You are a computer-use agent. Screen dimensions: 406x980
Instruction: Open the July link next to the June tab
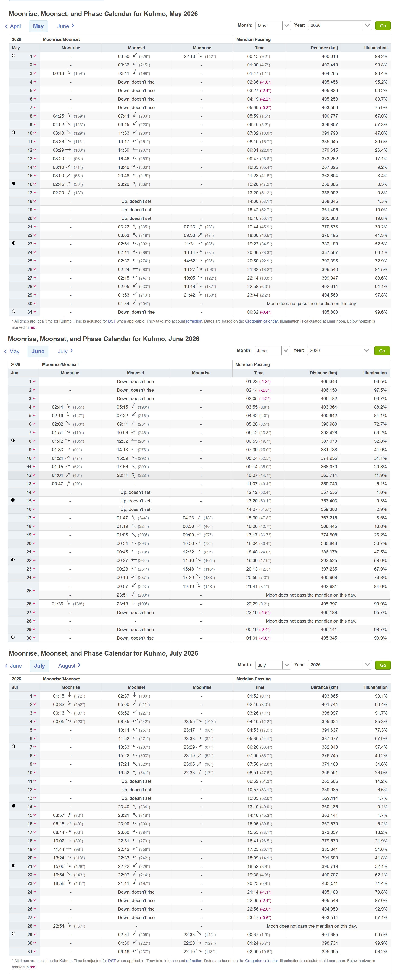[65, 352]
